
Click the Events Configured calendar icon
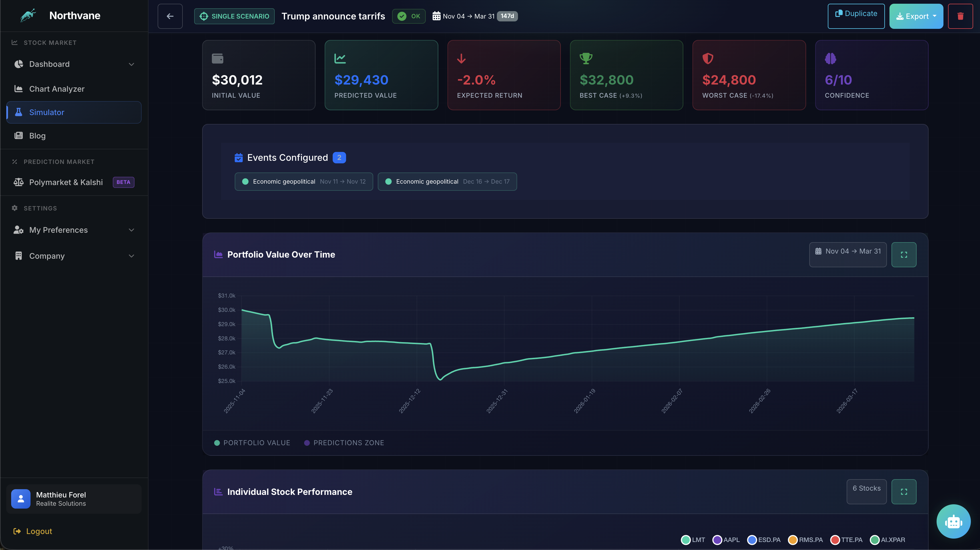click(x=238, y=157)
